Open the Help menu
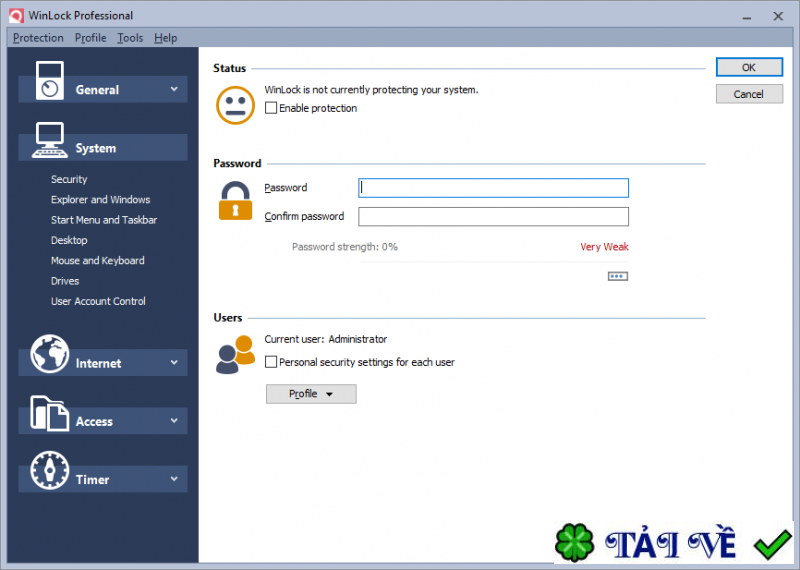Screen dimensions: 800x570 [x=166, y=38]
